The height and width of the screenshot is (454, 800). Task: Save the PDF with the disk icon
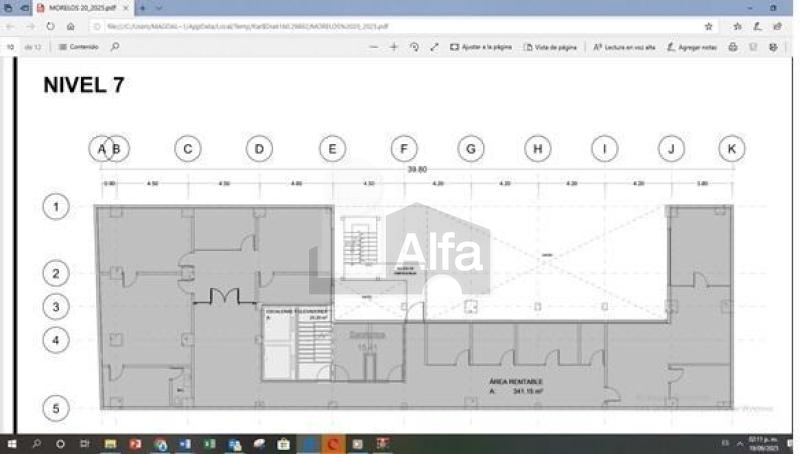click(754, 47)
